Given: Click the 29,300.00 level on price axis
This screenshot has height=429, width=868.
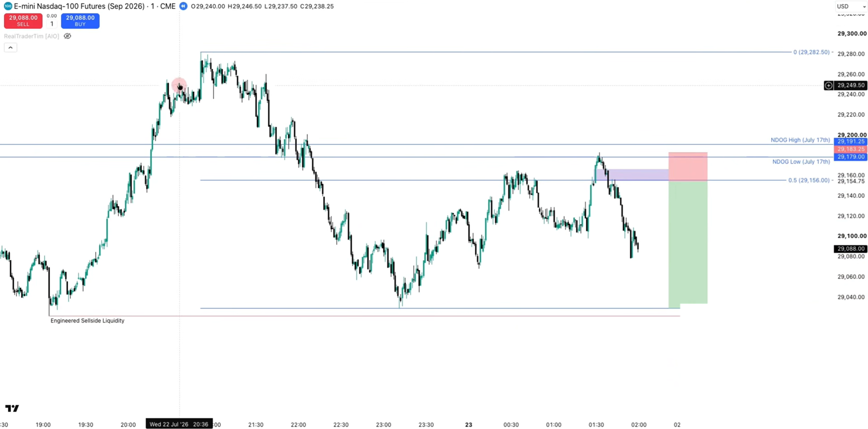Looking at the screenshot, I should (852, 33).
